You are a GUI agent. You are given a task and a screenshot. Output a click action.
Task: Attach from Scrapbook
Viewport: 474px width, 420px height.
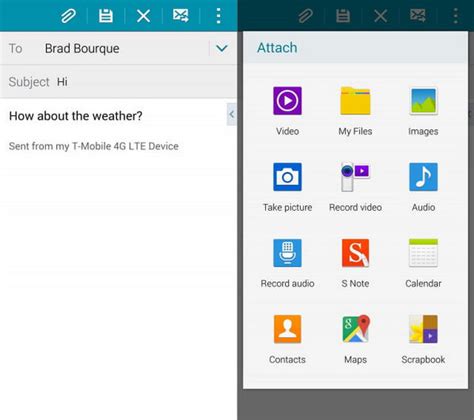[x=423, y=339]
